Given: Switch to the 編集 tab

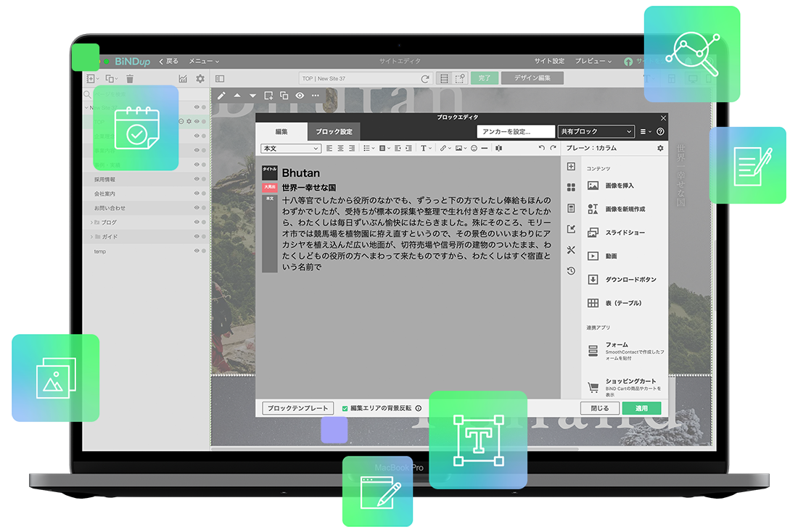Looking at the screenshot, I should 281,131.
